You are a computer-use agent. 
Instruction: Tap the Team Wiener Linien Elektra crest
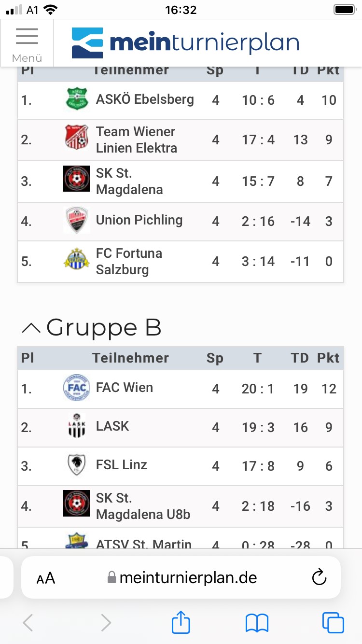coord(77,138)
